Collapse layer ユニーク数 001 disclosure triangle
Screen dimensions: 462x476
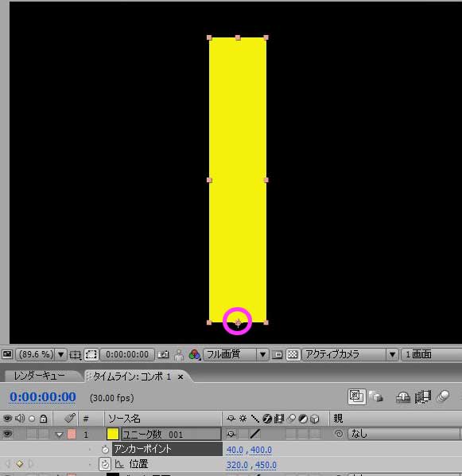(x=60, y=435)
